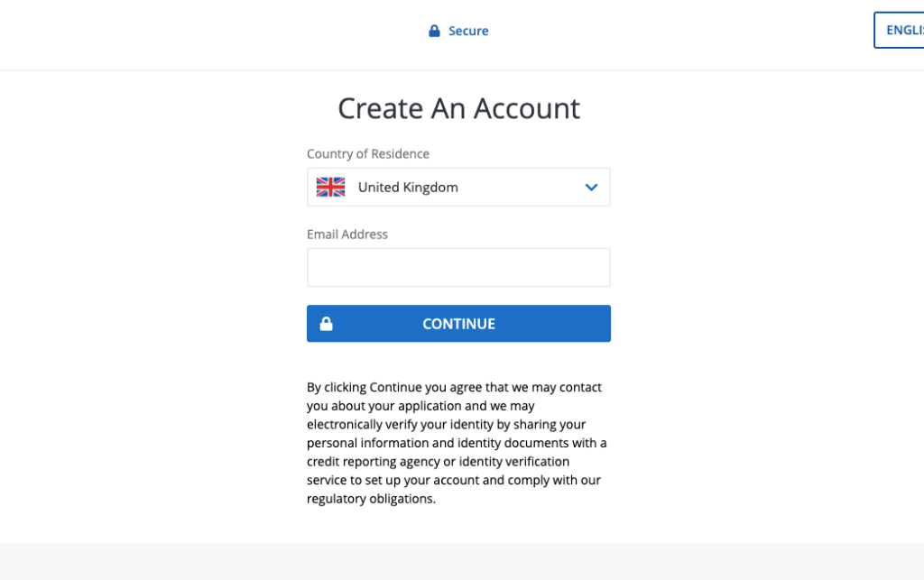
Task: Click inside the Email Address field
Action: 458,267
